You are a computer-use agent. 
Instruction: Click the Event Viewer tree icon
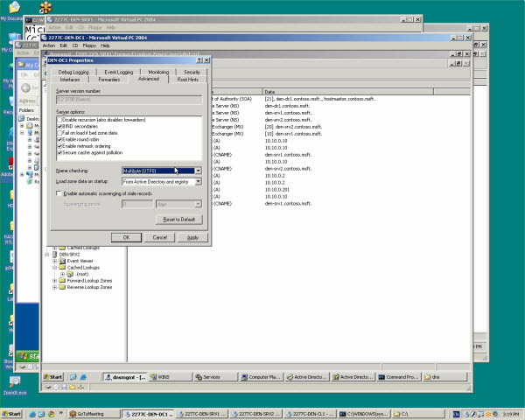click(x=62, y=261)
